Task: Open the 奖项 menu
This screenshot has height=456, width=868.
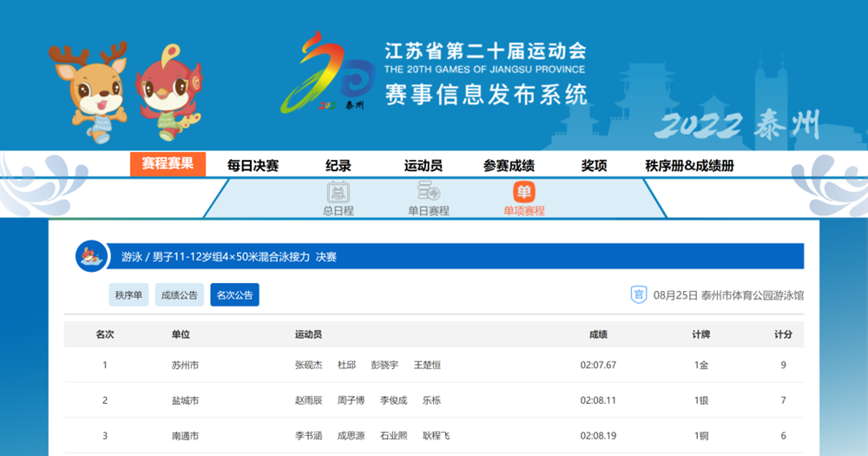Action: [x=594, y=166]
